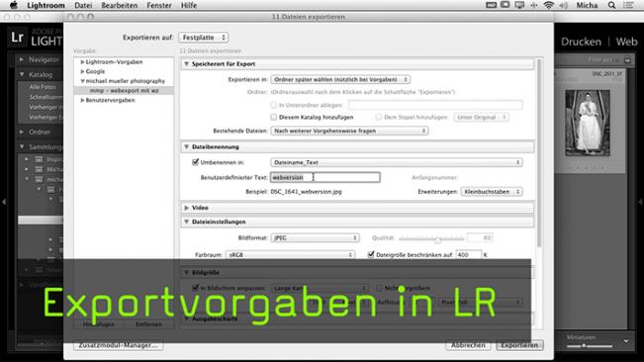Expand the Video section
The image size is (644, 362).
click(186, 208)
